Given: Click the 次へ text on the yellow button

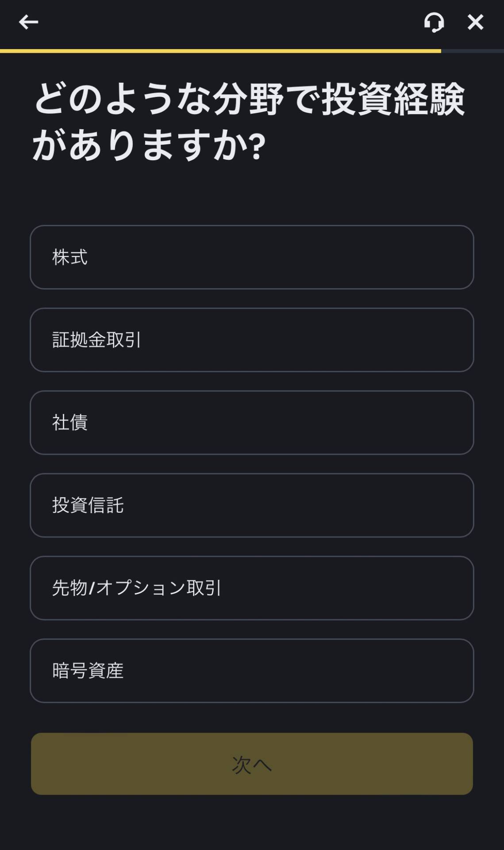Looking at the screenshot, I should click(251, 764).
